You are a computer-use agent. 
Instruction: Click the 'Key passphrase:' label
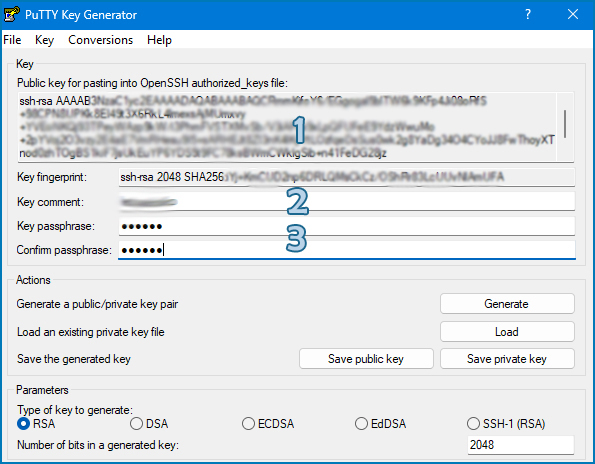tap(56, 226)
